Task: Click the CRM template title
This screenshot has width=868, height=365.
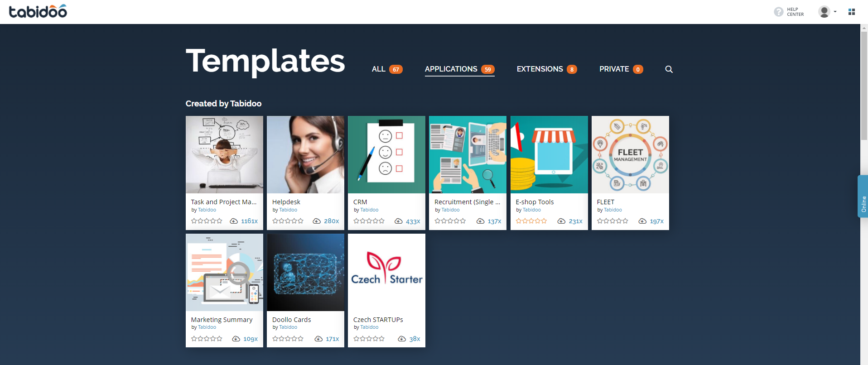Action: (360, 202)
